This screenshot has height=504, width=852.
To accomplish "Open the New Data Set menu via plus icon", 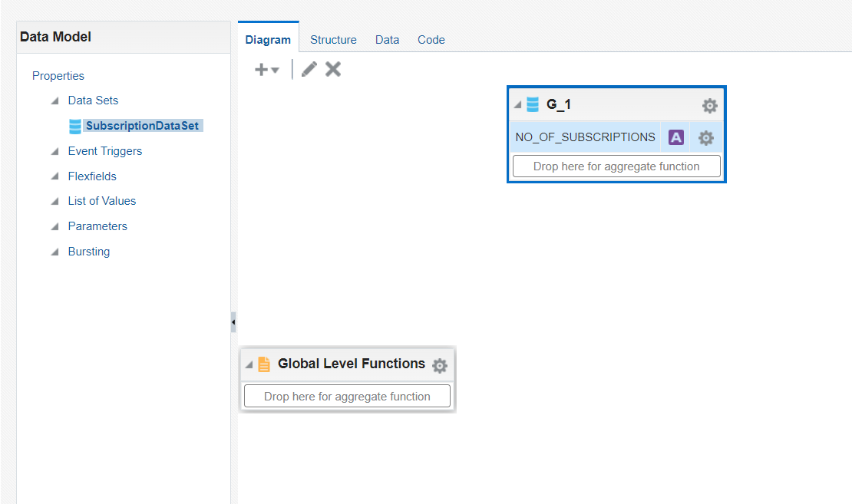I will tap(266, 69).
